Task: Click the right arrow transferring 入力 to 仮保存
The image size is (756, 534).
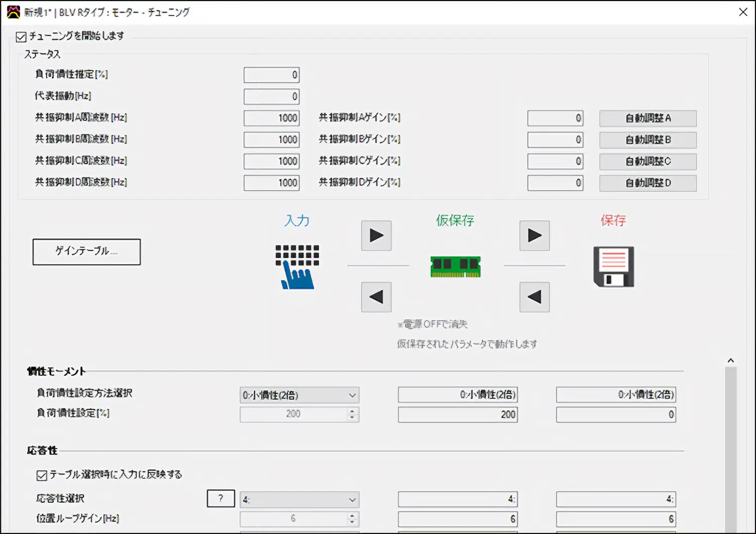Action: coord(376,235)
